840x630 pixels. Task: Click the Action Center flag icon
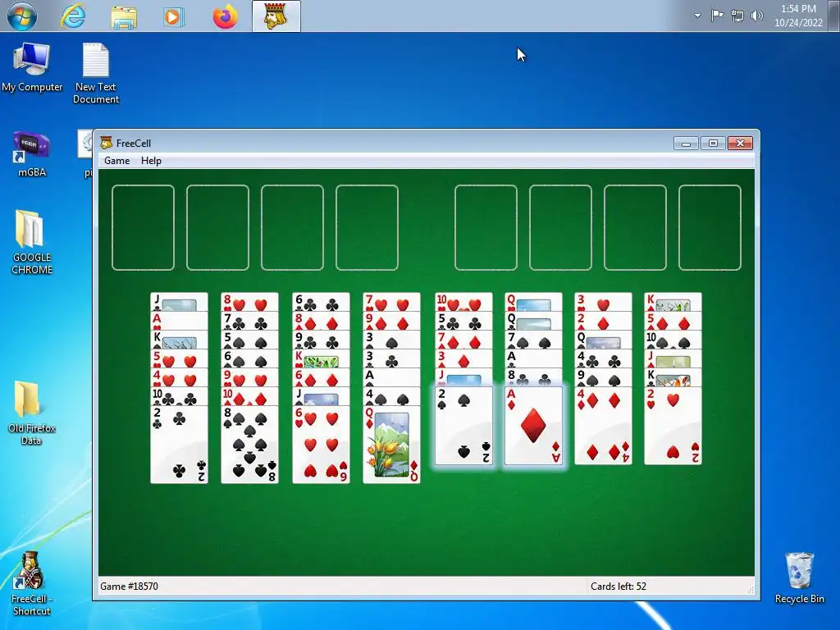[717, 16]
